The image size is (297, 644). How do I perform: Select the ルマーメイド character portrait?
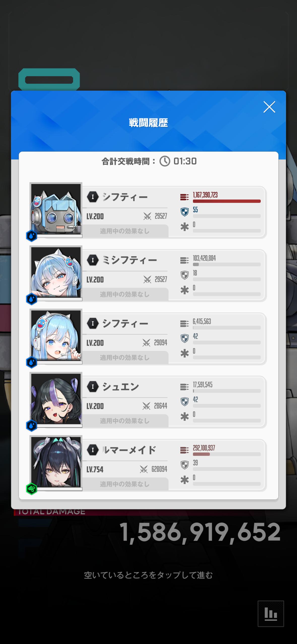tap(56, 463)
